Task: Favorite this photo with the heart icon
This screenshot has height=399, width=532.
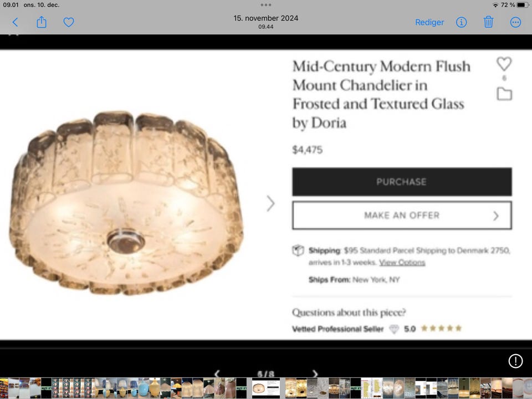Action: [68, 22]
